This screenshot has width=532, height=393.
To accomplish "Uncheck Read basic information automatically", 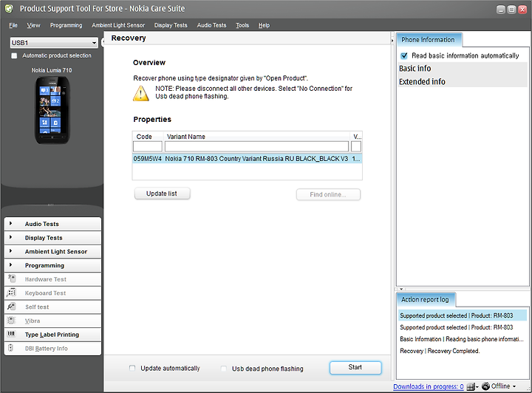I will pyautogui.click(x=404, y=55).
